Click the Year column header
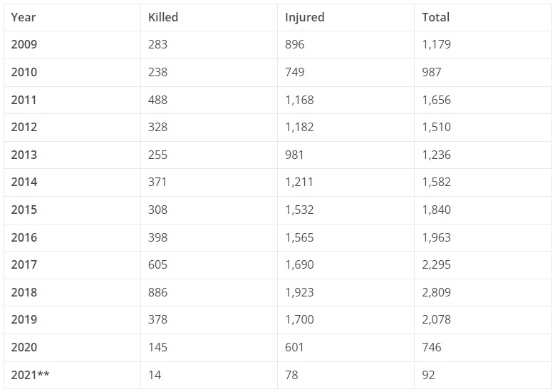This screenshot has height=392, width=555. coord(24,17)
